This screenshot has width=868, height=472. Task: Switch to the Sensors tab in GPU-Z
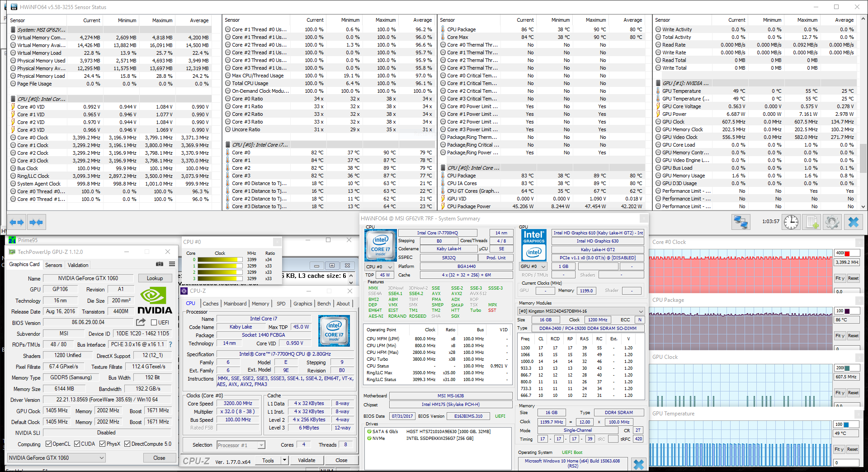[x=54, y=265]
